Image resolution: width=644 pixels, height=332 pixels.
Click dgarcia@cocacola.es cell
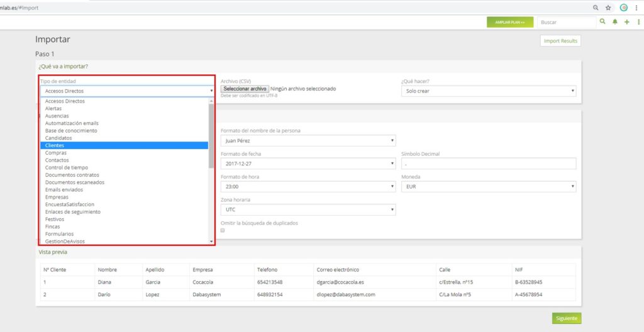tap(376, 282)
